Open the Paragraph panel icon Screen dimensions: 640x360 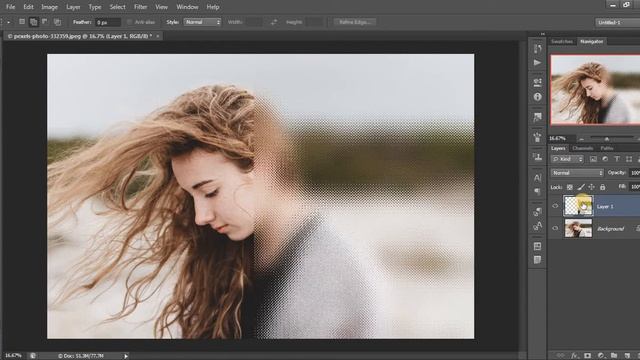(537, 191)
